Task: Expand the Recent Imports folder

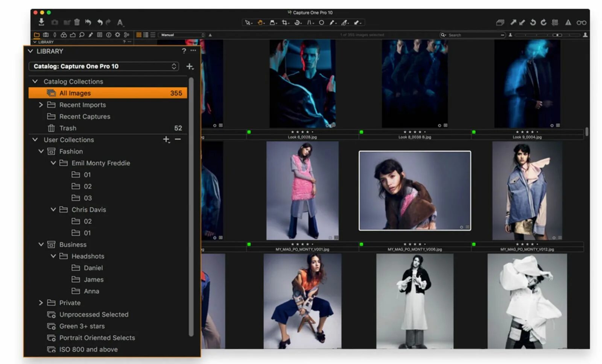Action: [41, 105]
